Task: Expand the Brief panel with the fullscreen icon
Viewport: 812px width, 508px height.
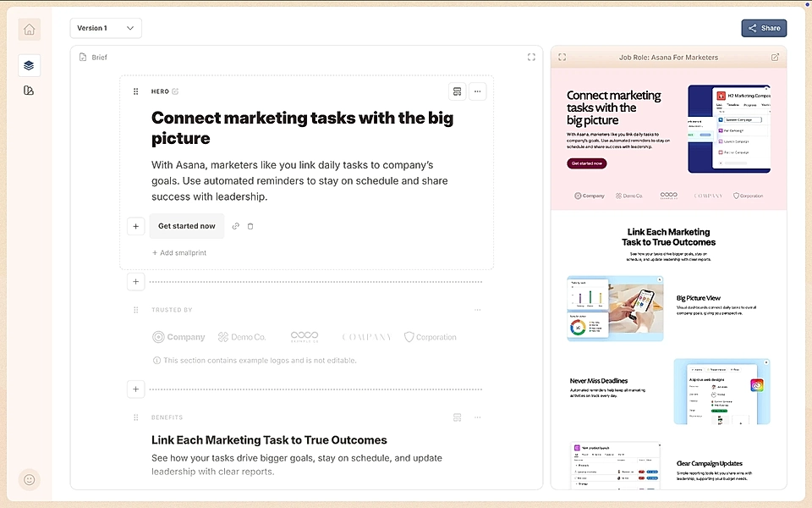Action: 531,57
